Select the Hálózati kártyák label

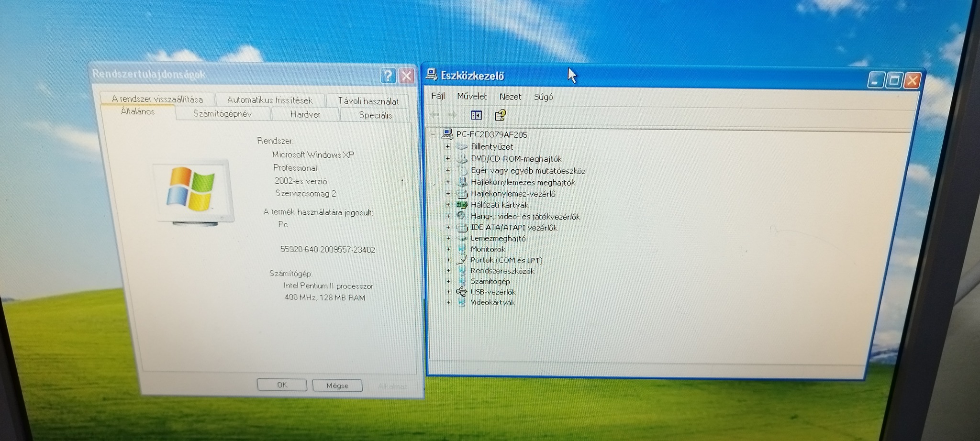(x=500, y=205)
